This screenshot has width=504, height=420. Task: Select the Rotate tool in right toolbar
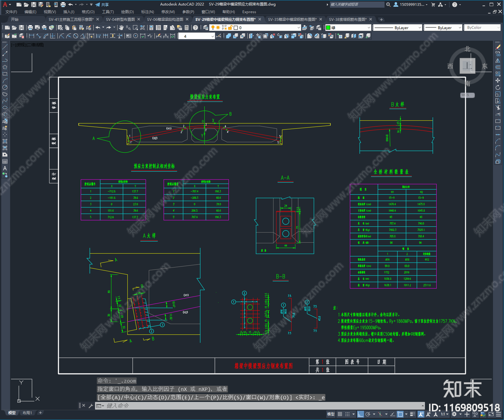(x=498, y=87)
